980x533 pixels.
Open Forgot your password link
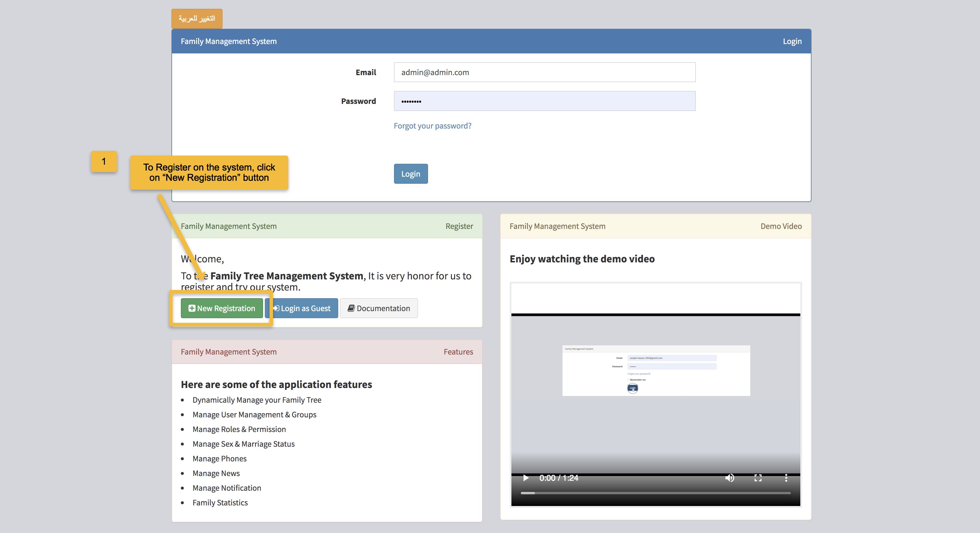pyautogui.click(x=432, y=126)
